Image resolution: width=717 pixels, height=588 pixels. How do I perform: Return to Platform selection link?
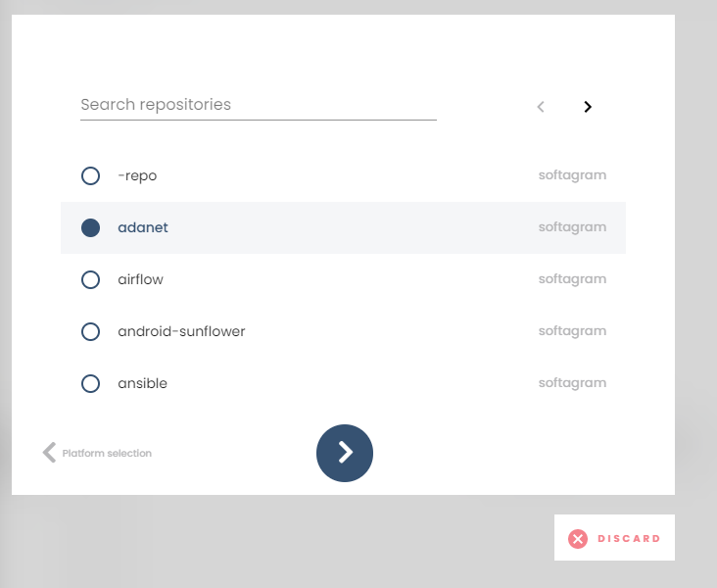click(107, 453)
